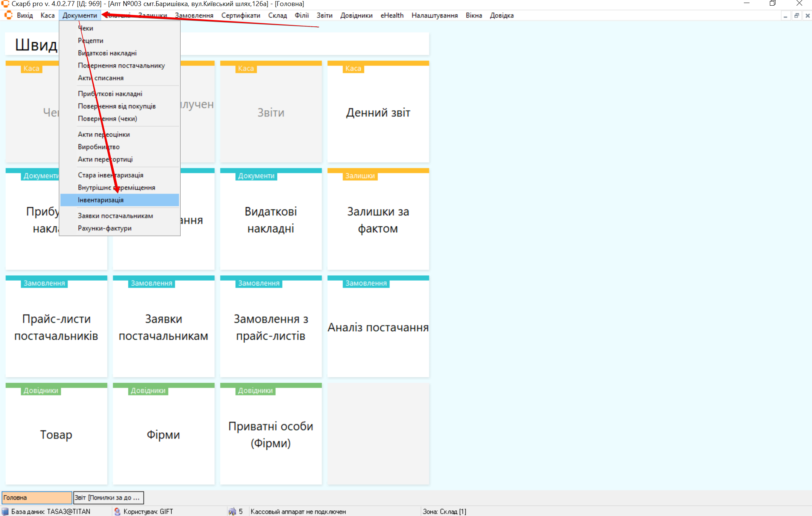This screenshot has width=812, height=516.
Task: Click the user icon next to Користувач
Action: click(x=117, y=511)
